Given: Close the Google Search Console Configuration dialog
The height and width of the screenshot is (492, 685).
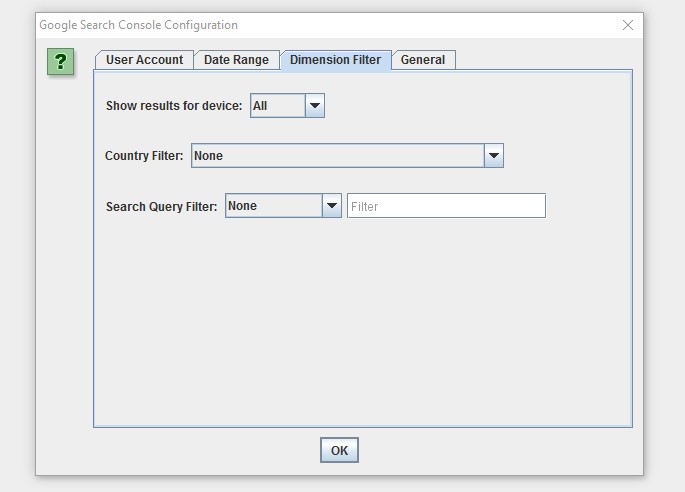Looking at the screenshot, I should [628, 25].
